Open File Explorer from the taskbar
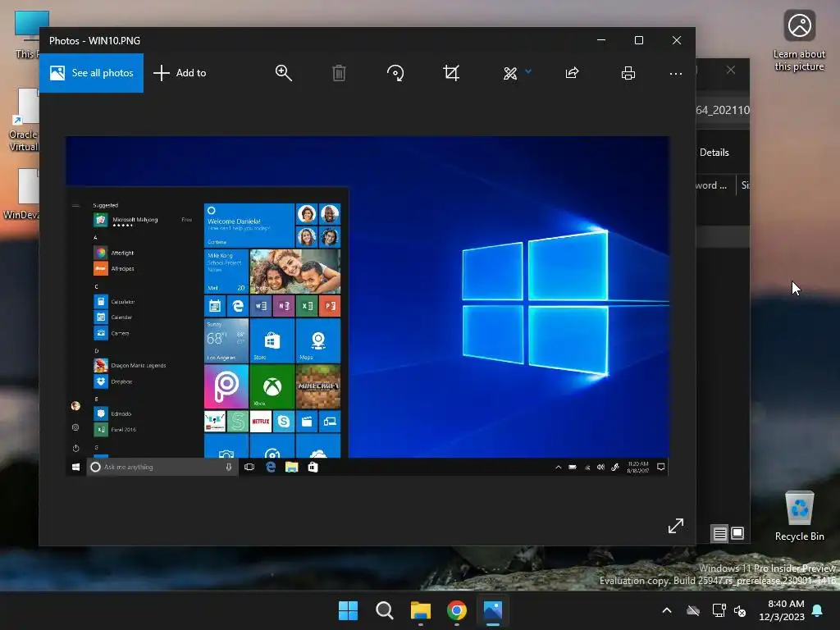Screen dimensions: 840x630 [x=421, y=610]
